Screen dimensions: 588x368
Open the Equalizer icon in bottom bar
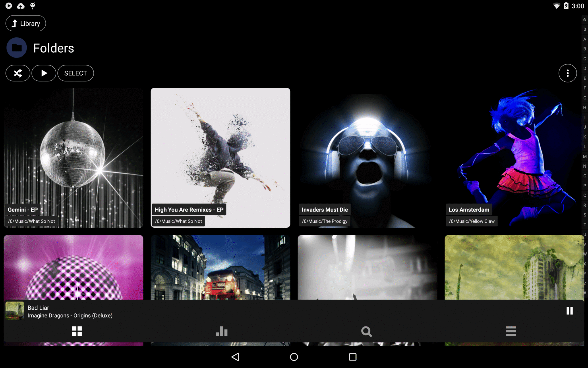pos(222,331)
